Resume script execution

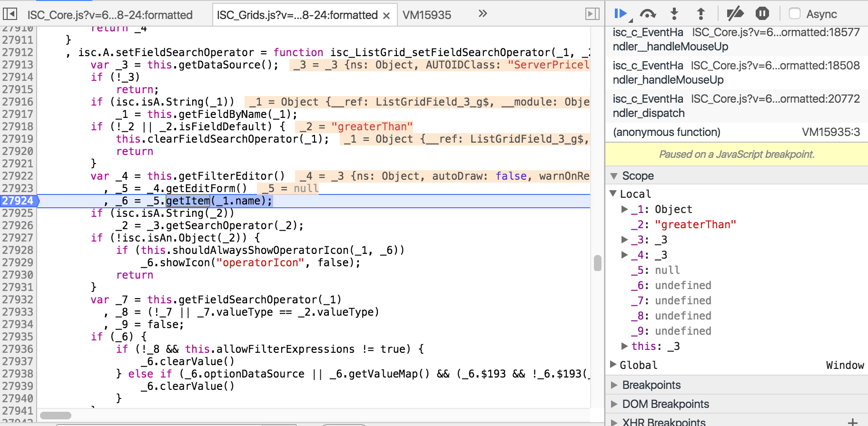click(x=621, y=14)
